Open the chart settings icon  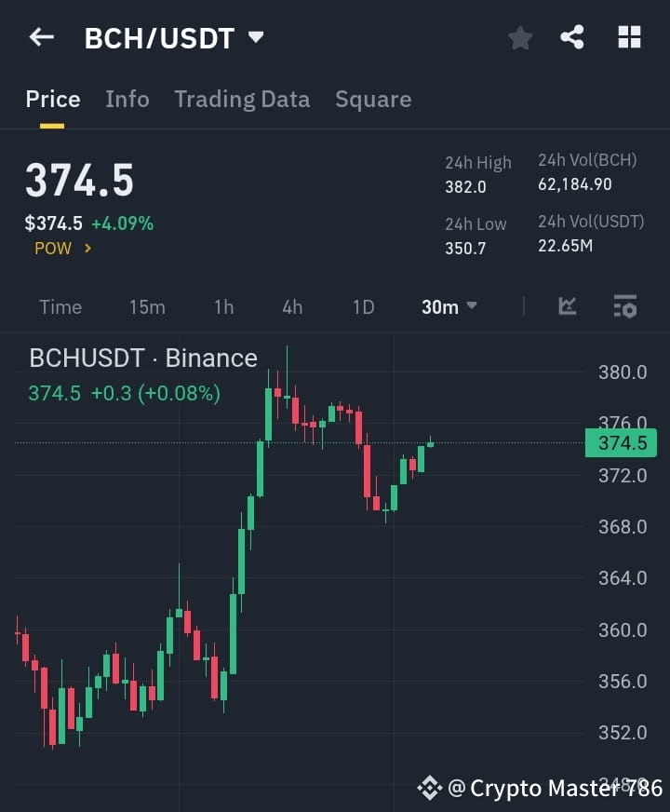[623, 307]
